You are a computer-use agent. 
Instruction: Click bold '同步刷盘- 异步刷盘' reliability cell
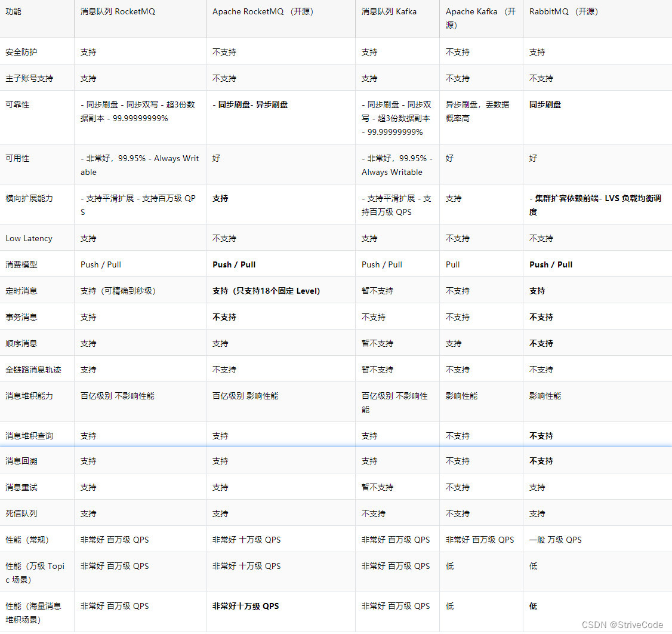pyautogui.click(x=250, y=104)
